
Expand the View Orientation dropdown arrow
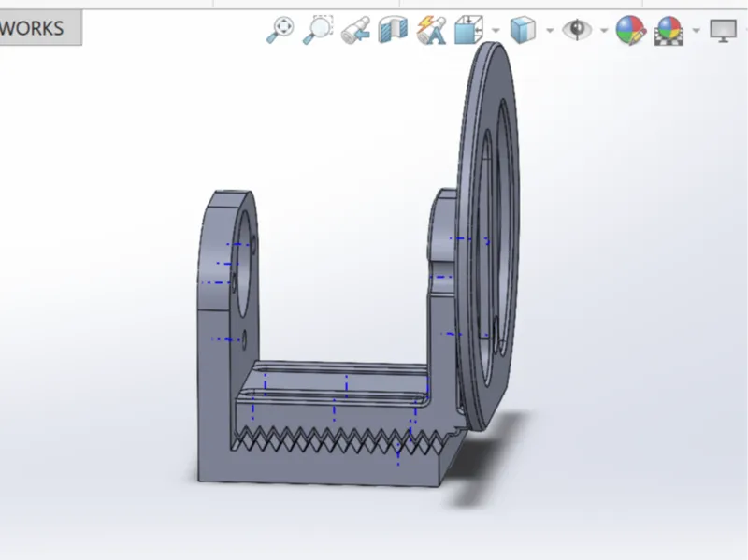pyautogui.click(x=496, y=31)
